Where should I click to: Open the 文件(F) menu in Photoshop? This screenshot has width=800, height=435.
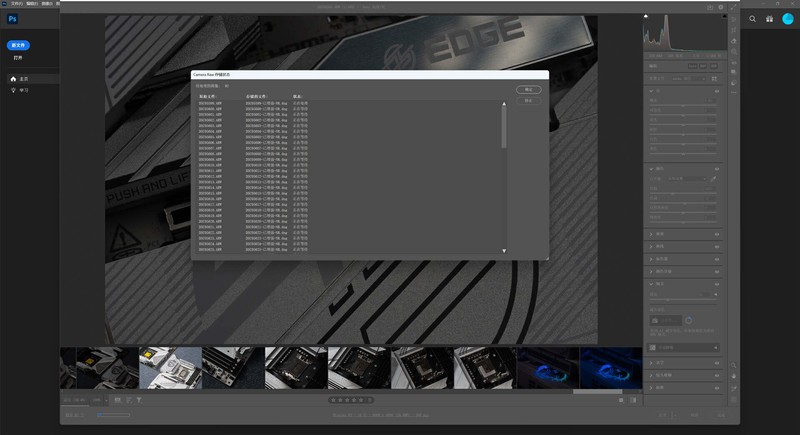17,4
